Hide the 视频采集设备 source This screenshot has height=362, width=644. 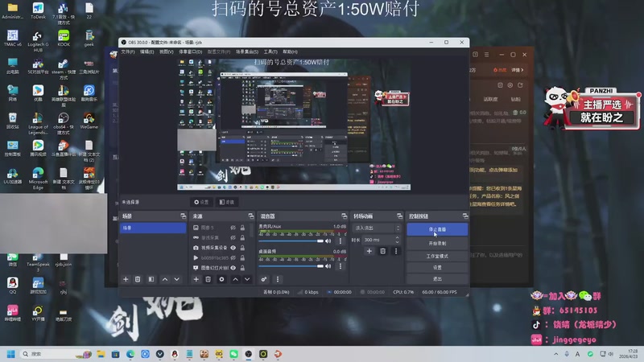point(233,248)
